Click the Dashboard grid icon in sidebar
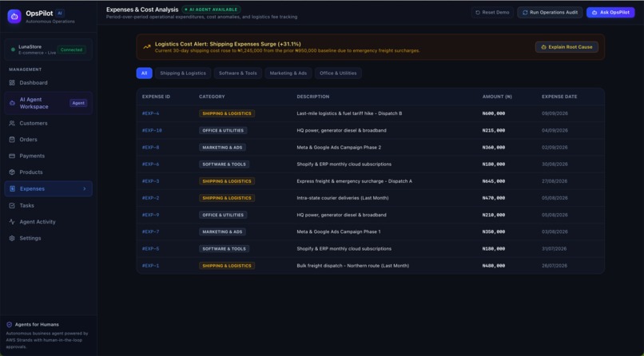Image resolution: width=644 pixels, height=356 pixels. coord(12,83)
